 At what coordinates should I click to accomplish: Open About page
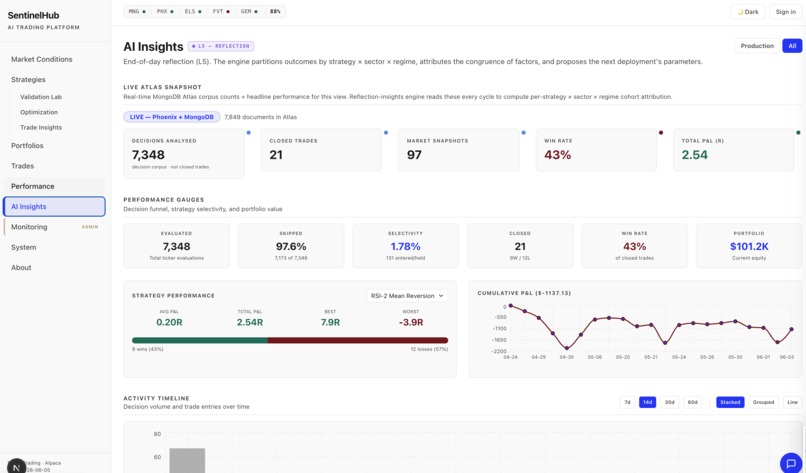pos(54,267)
